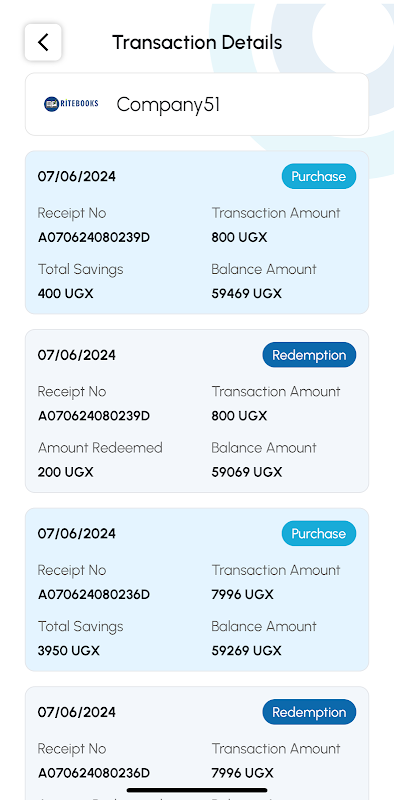The image size is (394, 800).
Task: Tap the bottom Redemption badge
Action: pyautogui.click(x=309, y=712)
